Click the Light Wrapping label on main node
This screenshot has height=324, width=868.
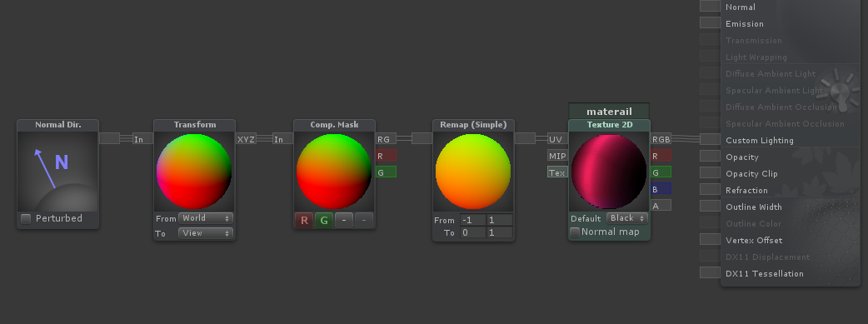click(756, 57)
